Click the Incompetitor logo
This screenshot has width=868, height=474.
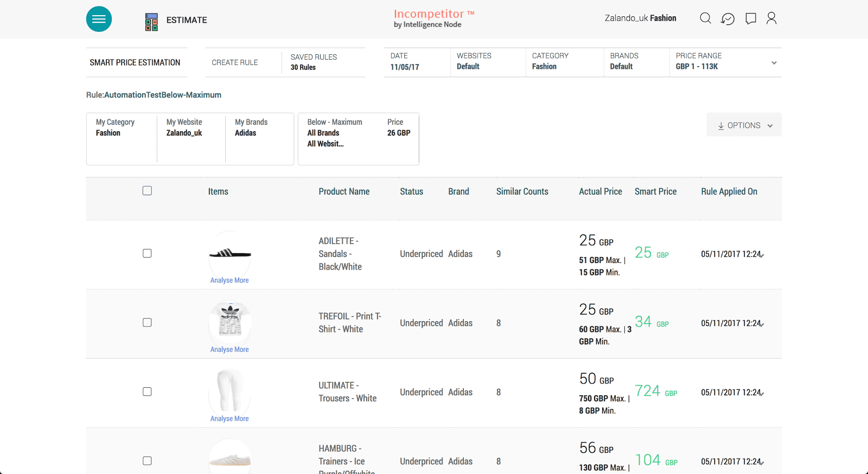[x=433, y=18]
